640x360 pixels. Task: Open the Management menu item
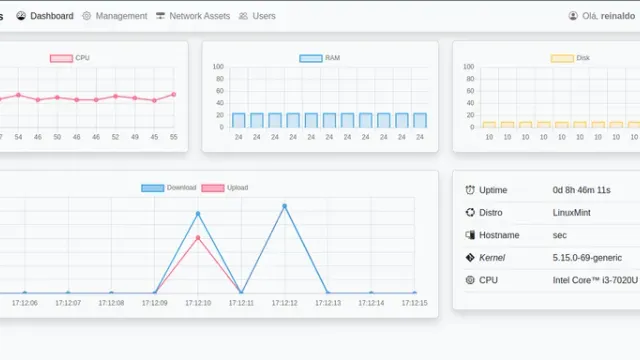tap(114, 16)
